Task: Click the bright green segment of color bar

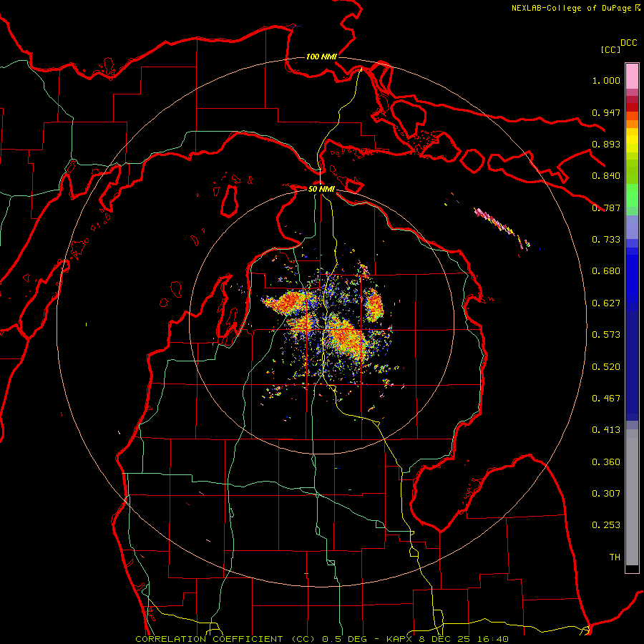Action: [632, 195]
